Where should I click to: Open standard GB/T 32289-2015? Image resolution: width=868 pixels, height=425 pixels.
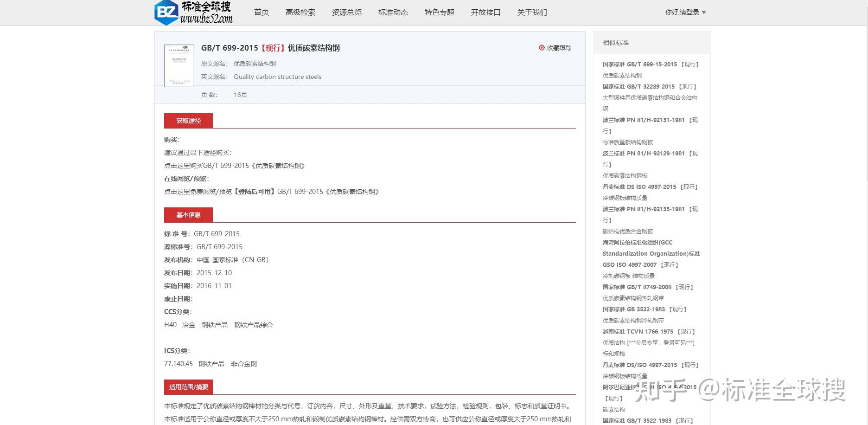click(x=649, y=87)
